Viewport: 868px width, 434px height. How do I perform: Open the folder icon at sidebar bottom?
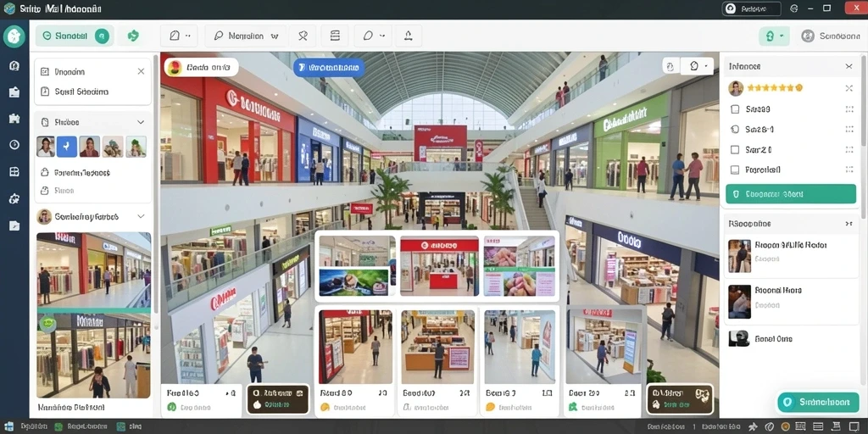(x=14, y=225)
